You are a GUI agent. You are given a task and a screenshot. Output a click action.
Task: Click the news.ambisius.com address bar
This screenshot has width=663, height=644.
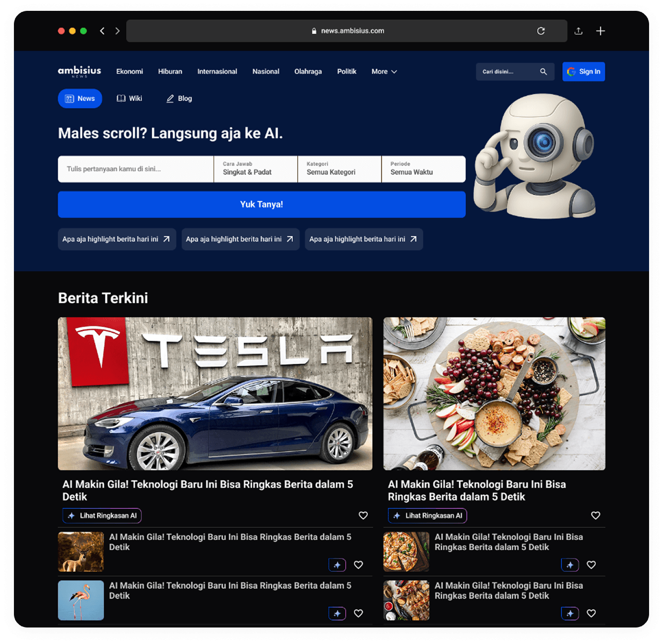347,31
